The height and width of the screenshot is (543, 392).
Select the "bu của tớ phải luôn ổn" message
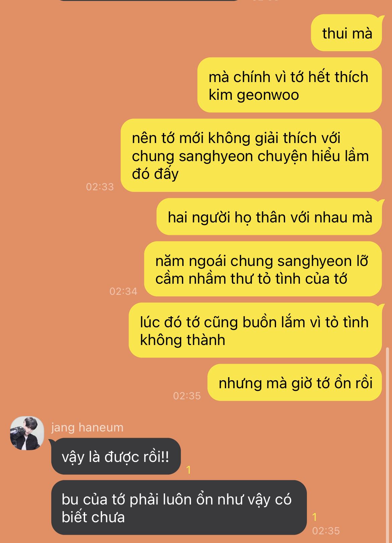pos(179,507)
